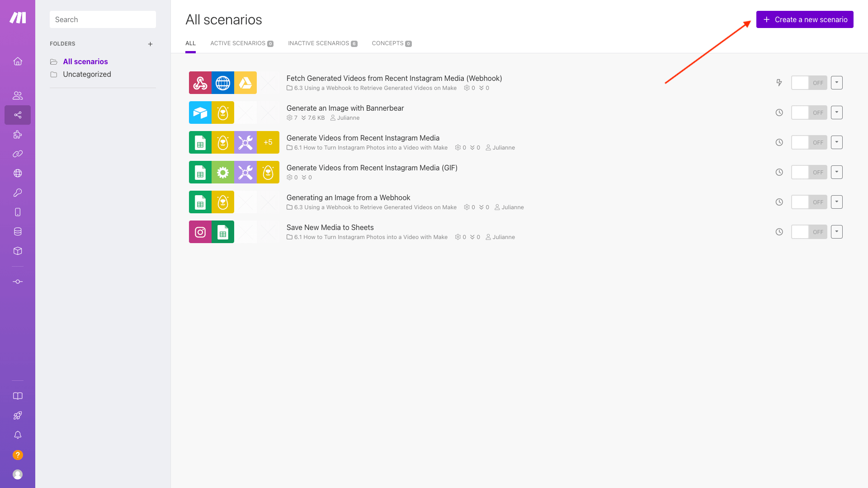Open dropdown for Save New Media to Sheets
Screen dimensions: 868x488
pos(836,232)
